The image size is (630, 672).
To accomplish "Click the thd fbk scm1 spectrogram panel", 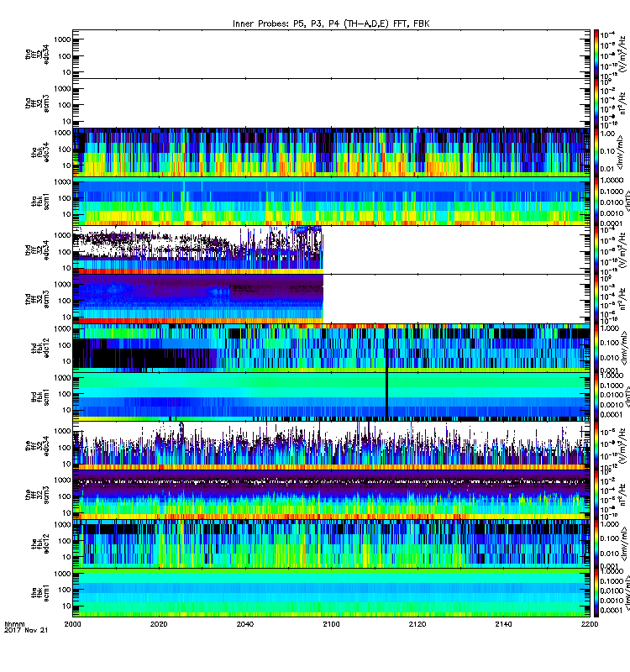I will [x=331, y=396].
